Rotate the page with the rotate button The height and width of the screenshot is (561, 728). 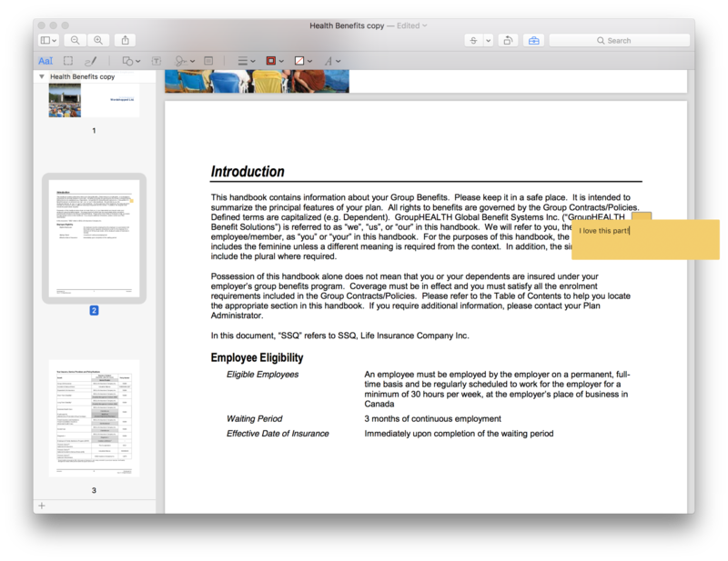pos(508,40)
